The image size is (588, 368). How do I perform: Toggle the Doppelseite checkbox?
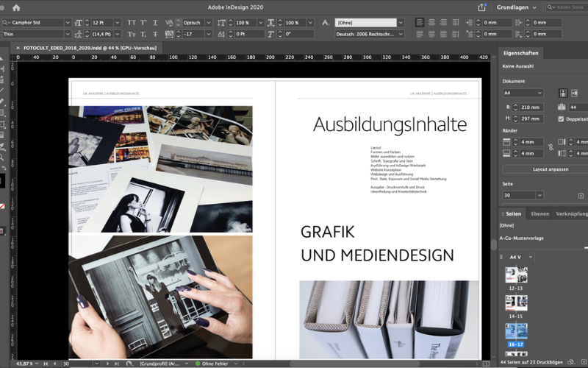click(x=562, y=118)
